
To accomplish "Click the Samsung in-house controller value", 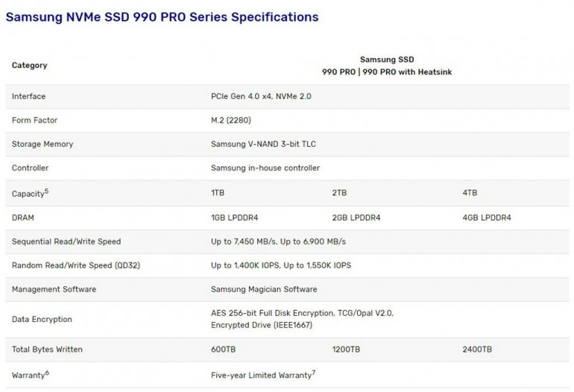I will [265, 168].
